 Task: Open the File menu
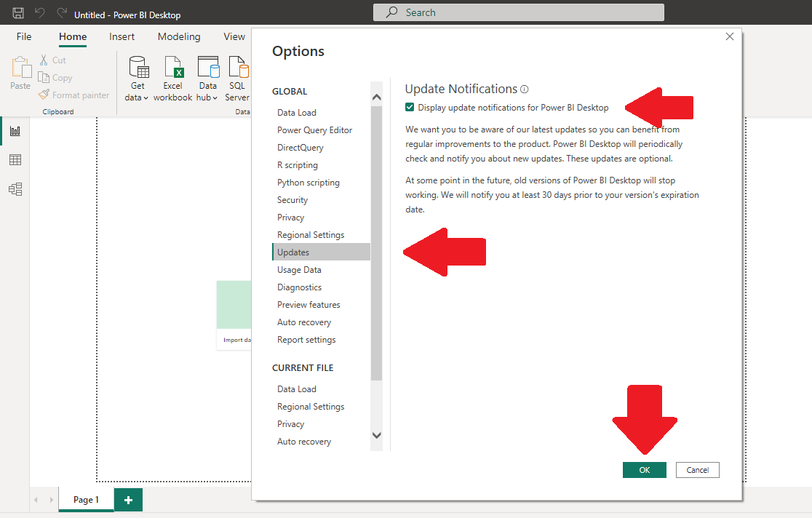(24, 36)
